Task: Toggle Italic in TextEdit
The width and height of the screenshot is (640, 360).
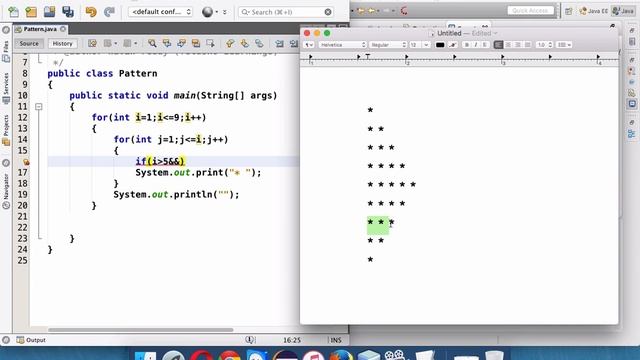Action: 476,44
